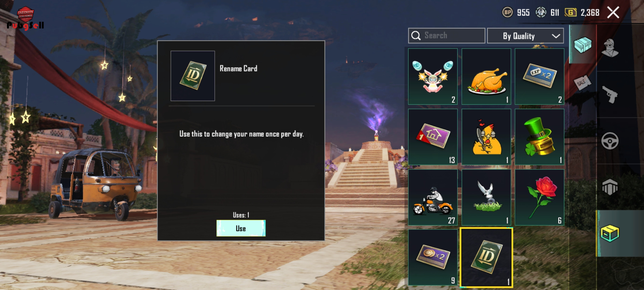Open the yellow crate items tab

point(610,233)
